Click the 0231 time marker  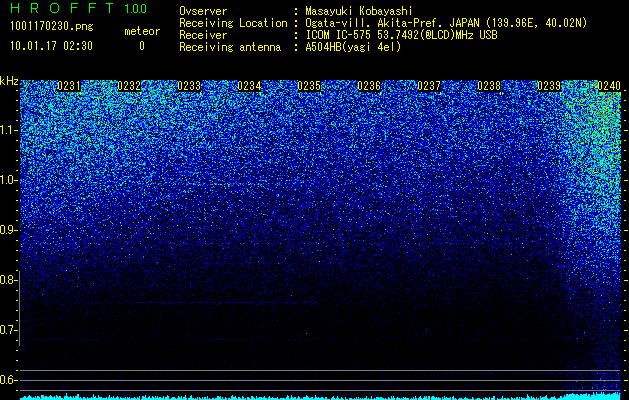[x=69, y=86]
